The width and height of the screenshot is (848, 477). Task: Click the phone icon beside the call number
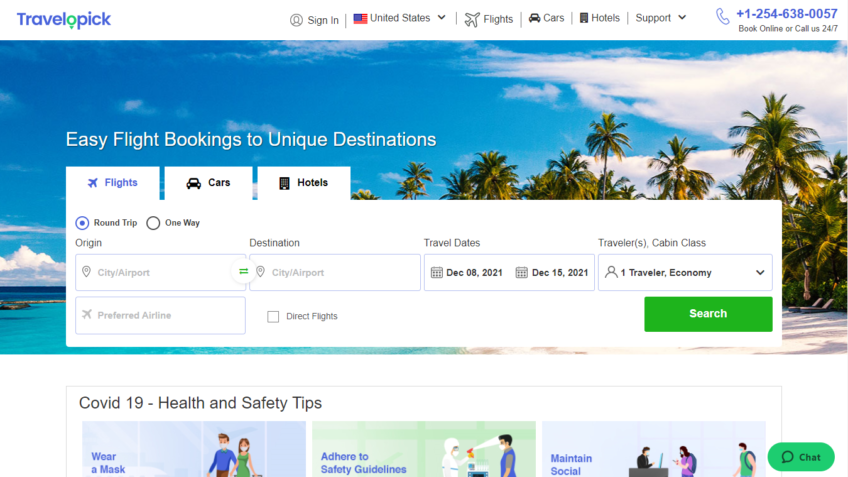point(722,16)
